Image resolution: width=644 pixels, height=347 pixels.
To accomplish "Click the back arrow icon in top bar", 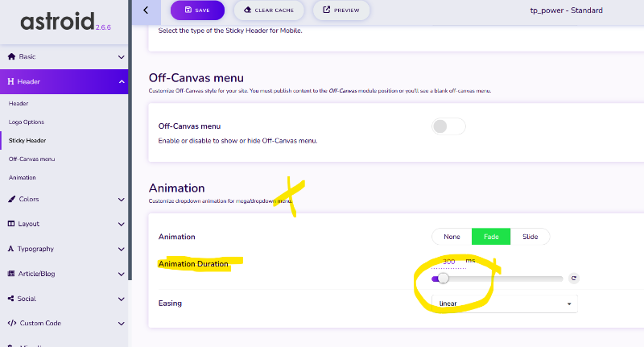I will tap(146, 10).
